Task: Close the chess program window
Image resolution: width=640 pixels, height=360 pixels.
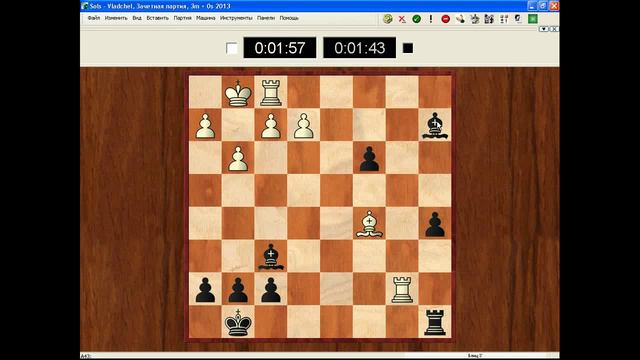Action: click(x=554, y=6)
